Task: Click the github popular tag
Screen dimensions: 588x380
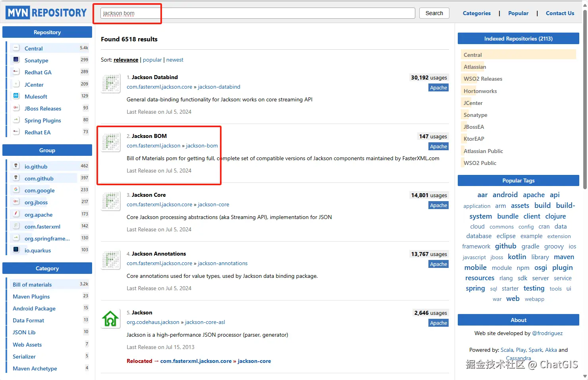Action: 506,246
